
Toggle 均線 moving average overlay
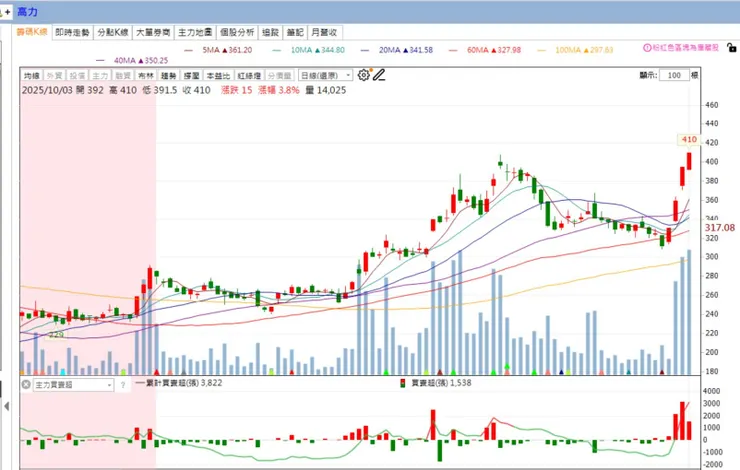32,76
